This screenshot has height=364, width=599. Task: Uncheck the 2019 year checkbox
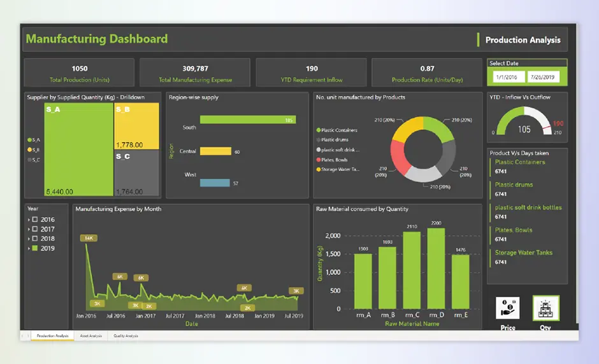click(35, 248)
